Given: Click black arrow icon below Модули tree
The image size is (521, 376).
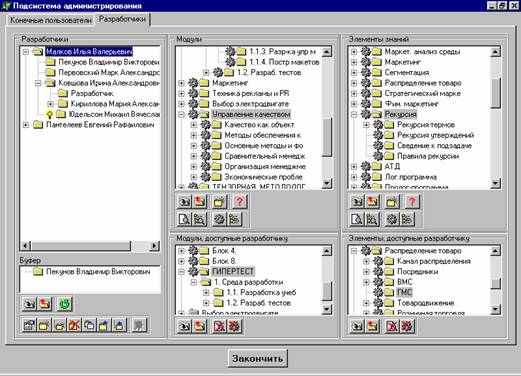Looking at the screenshot, I should pyautogui.click(x=184, y=201).
